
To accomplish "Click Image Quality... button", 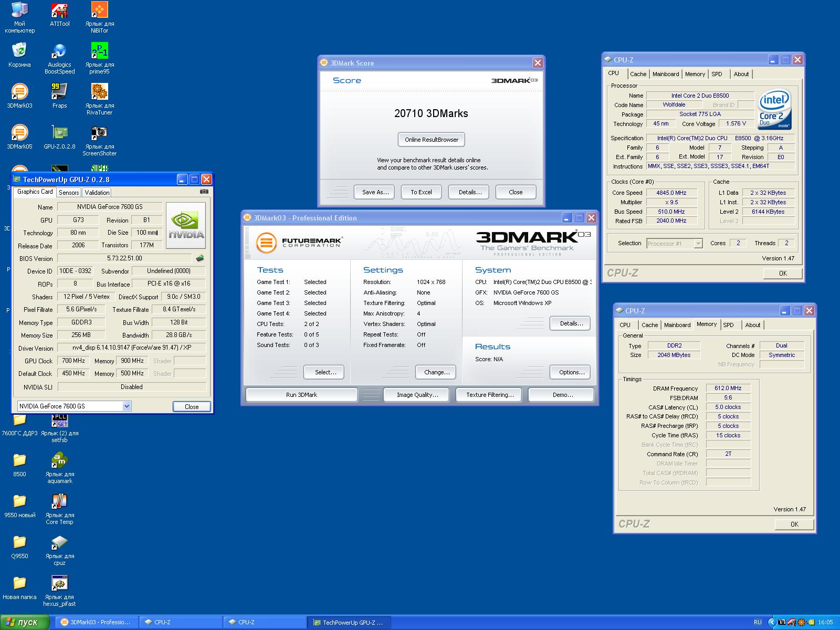I will [417, 395].
